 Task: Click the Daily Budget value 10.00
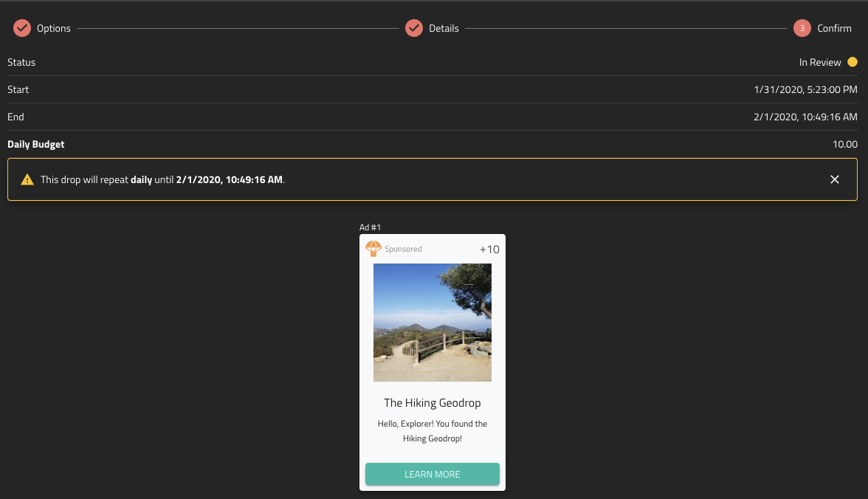pos(844,144)
